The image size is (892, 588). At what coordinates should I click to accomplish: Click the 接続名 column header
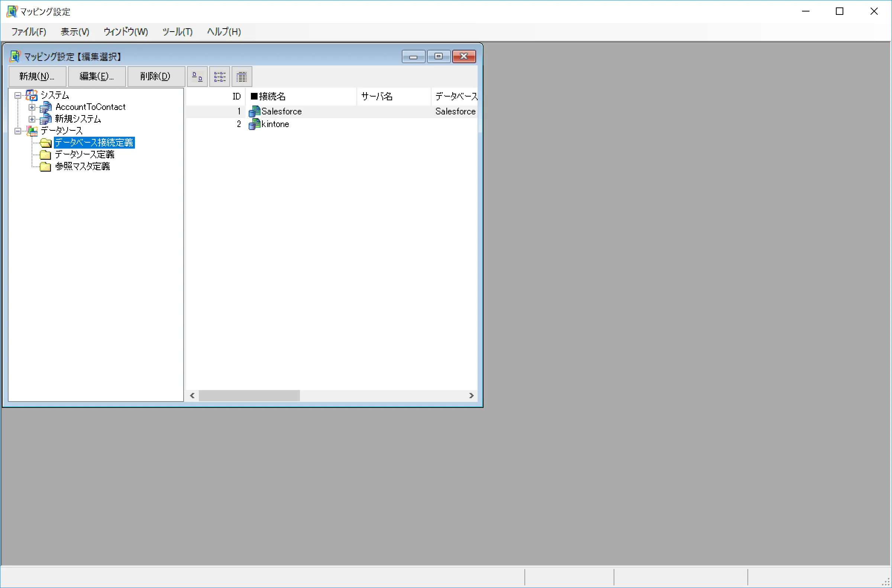300,96
